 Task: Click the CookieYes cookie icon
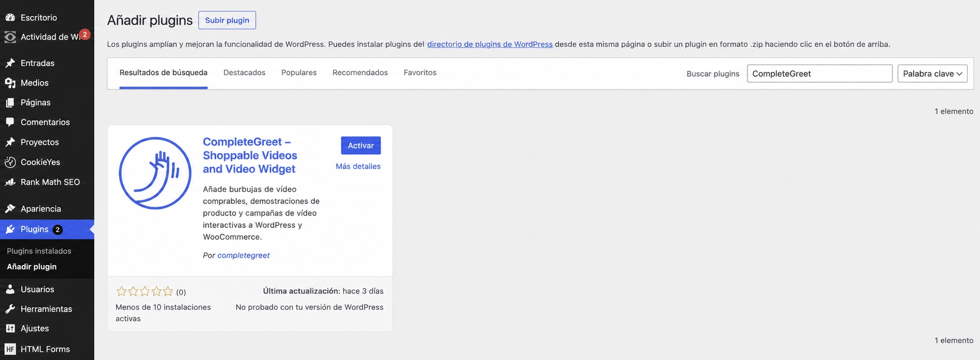pyautogui.click(x=10, y=162)
